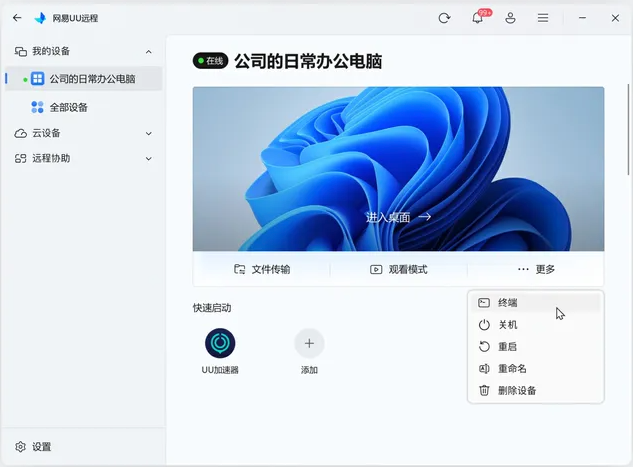Click the 远程协助 icon in sidebar
633x467 pixels.
[21, 159]
